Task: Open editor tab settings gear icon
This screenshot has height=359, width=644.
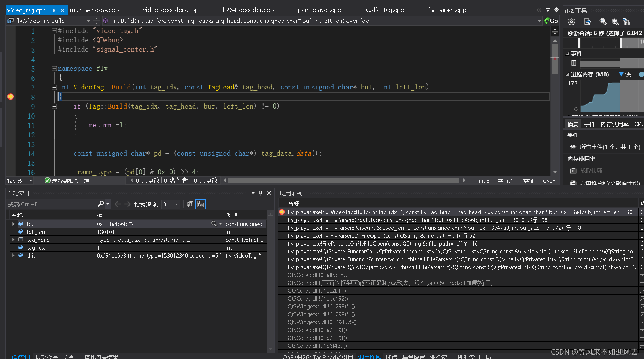Action: point(556,10)
